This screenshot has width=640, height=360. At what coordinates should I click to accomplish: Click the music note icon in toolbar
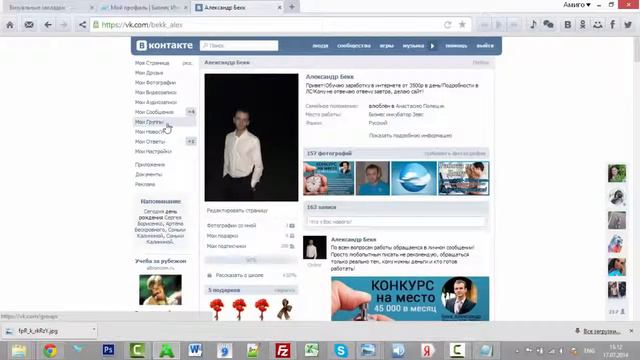(533, 24)
